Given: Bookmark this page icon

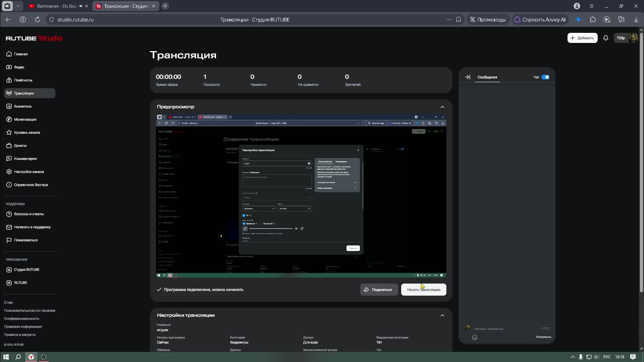Looking at the screenshot, I should [x=459, y=19].
